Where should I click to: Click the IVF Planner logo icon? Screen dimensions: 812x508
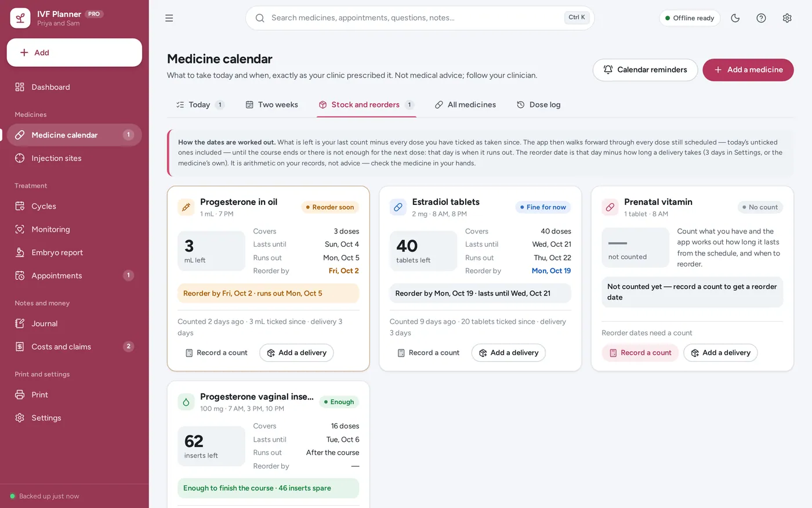tap(20, 18)
